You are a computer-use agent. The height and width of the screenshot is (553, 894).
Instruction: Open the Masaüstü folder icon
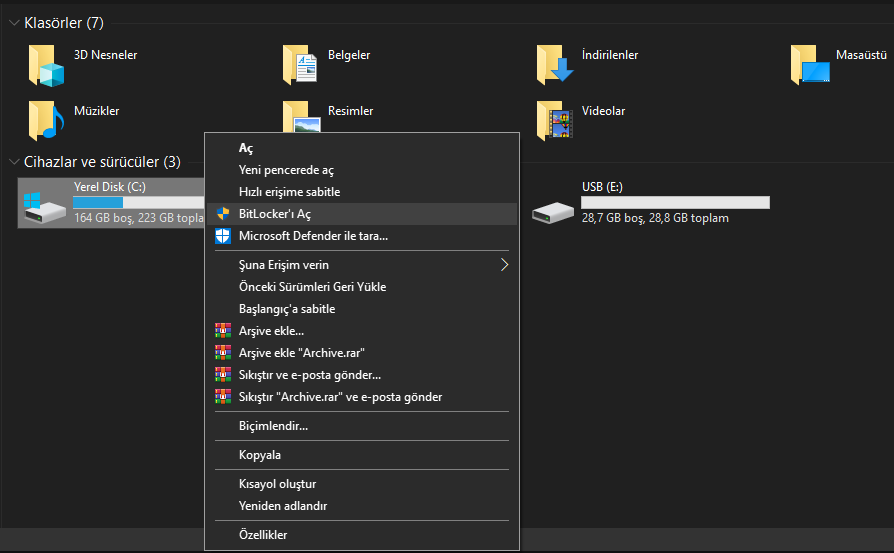808,66
